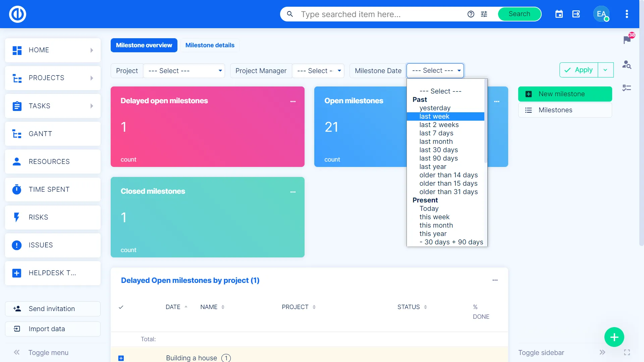Expand the Building a house row
Screen dimensions: 644x362
click(x=121, y=358)
